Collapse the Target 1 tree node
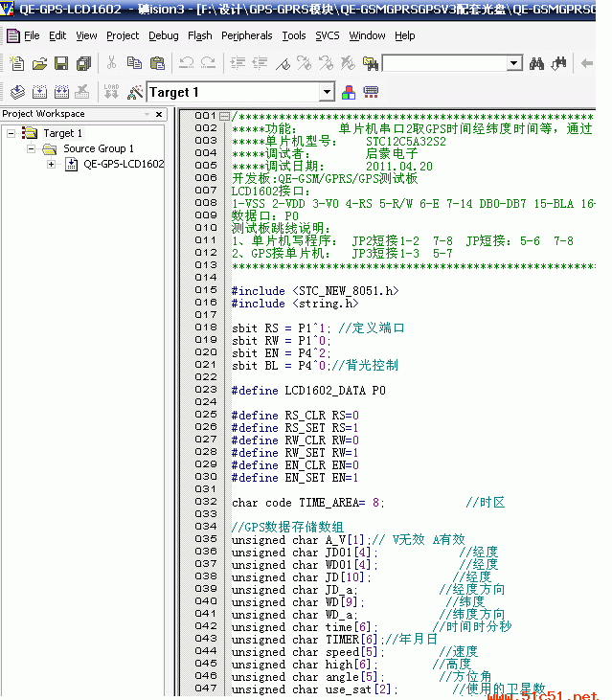 point(11,133)
